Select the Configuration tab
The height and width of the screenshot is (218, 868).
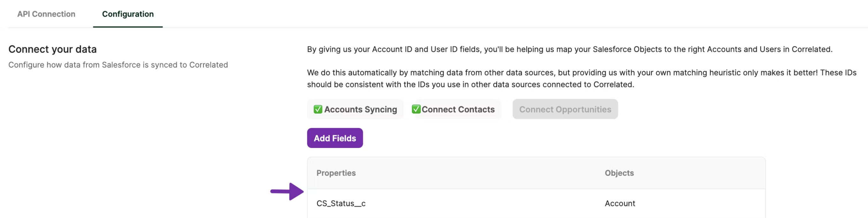pyautogui.click(x=128, y=14)
